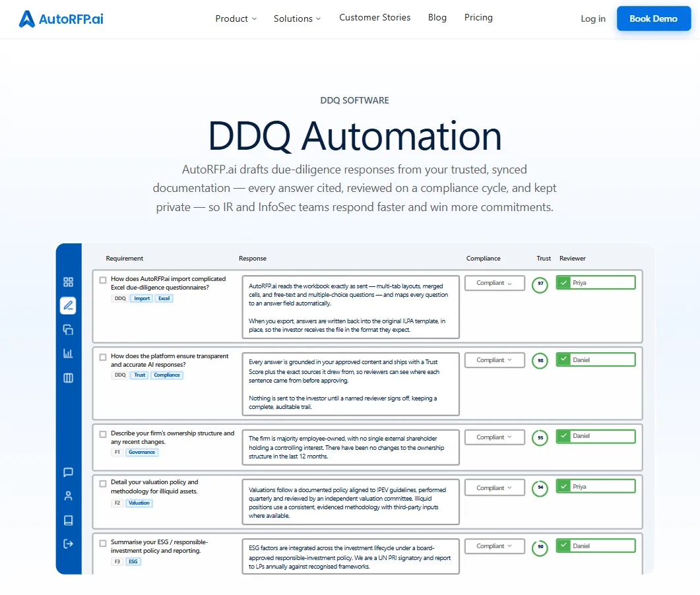Click the green check beside Priya, valuation row
The image size is (700, 595).
click(563, 487)
